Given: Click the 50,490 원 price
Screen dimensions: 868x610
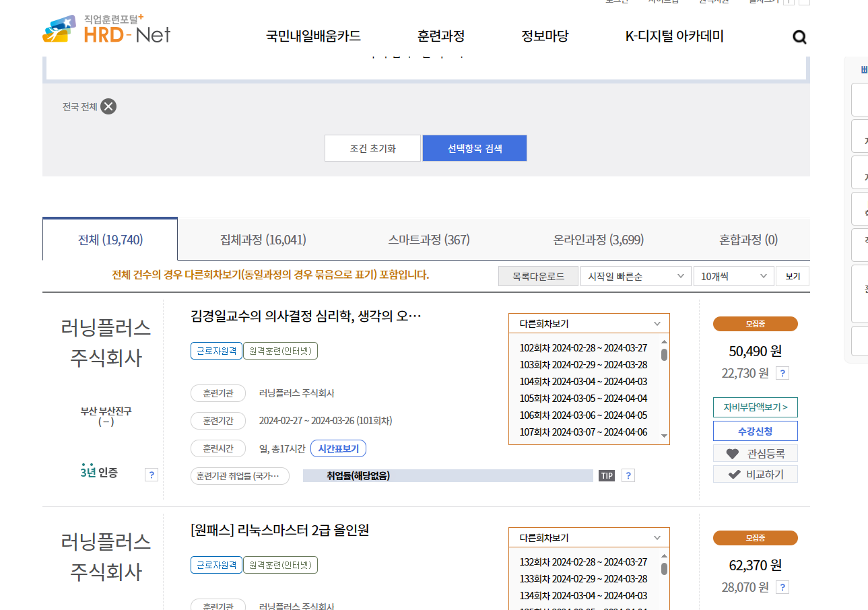Looking at the screenshot, I should coord(755,351).
